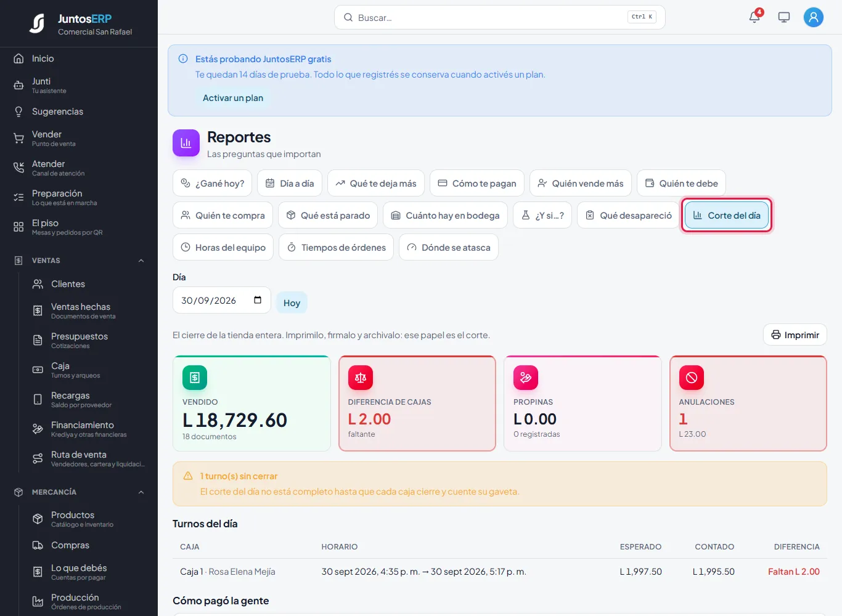The image size is (842, 616).
Task: Select the Cuánto hay en bodega tab
Action: [x=445, y=215]
